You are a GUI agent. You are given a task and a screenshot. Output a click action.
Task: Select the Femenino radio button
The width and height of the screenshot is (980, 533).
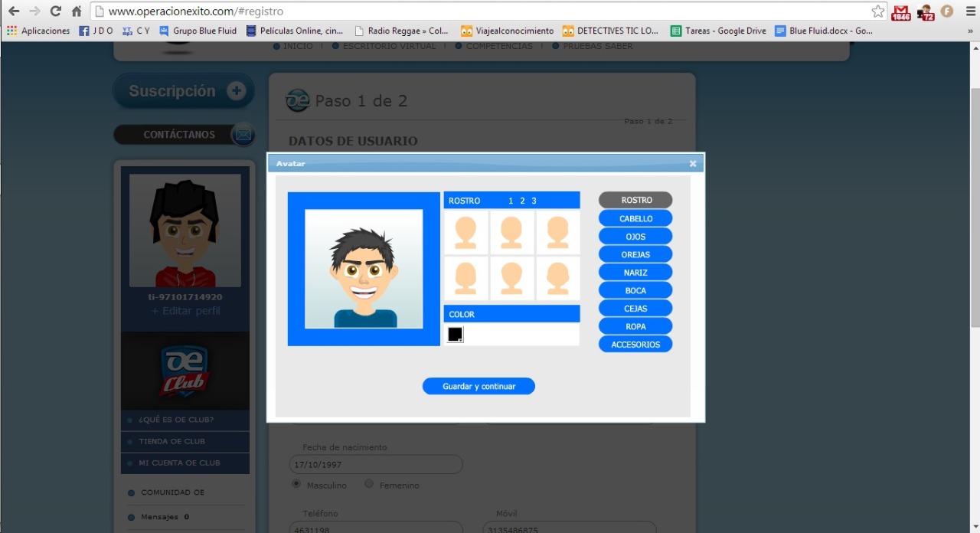(369, 484)
